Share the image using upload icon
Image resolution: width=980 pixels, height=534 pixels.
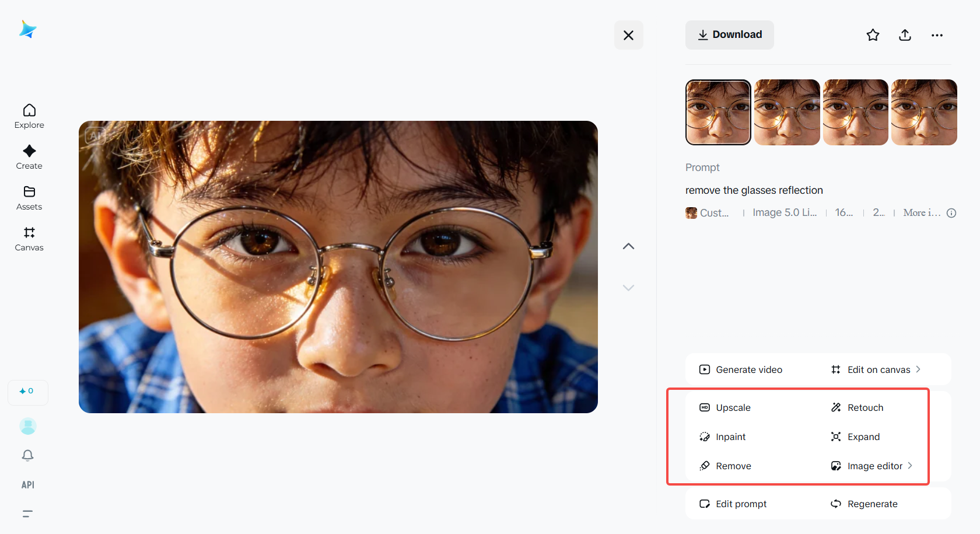tap(905, 35)
